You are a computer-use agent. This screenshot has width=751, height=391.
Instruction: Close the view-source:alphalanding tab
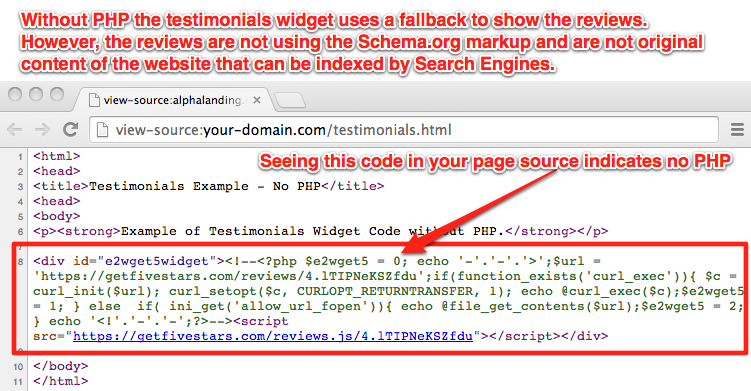click(x=257, y=100)
